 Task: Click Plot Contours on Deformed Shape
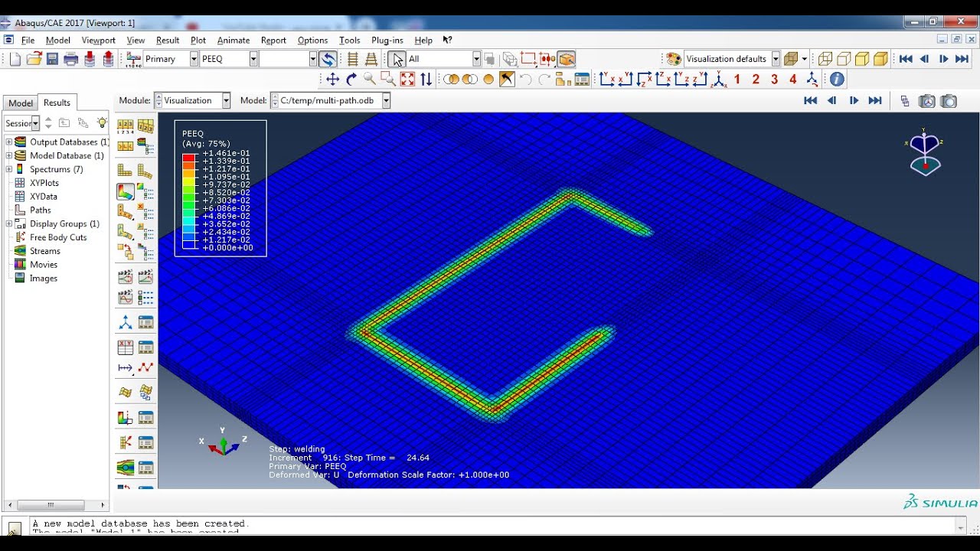point(126,191)
